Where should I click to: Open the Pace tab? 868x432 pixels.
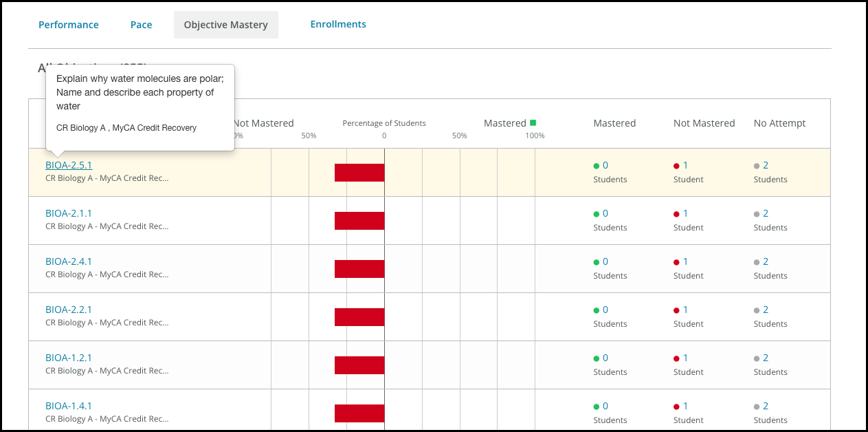pos(142,25)
